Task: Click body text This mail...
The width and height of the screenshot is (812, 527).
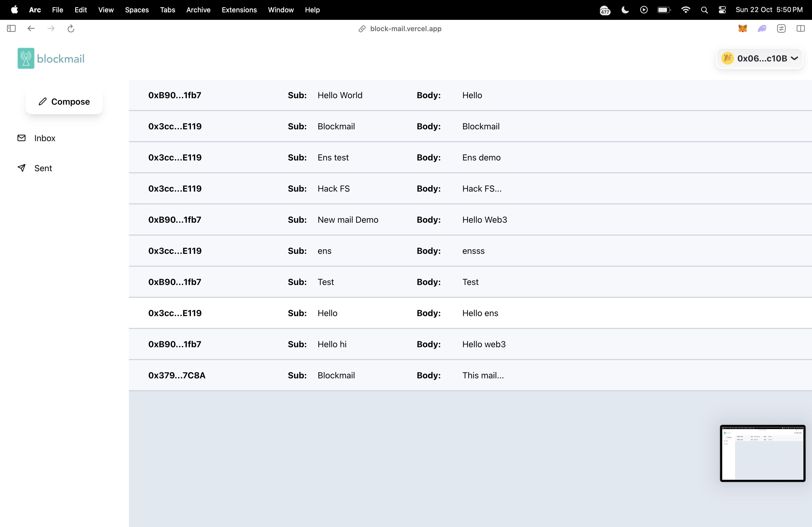Action: click(483, 375)
